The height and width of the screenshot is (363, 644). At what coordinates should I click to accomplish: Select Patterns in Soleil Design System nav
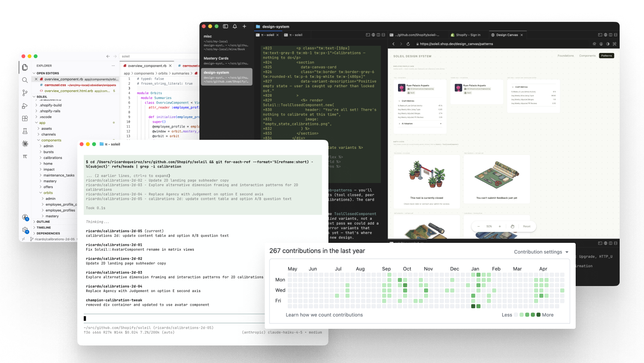point(606,56)
